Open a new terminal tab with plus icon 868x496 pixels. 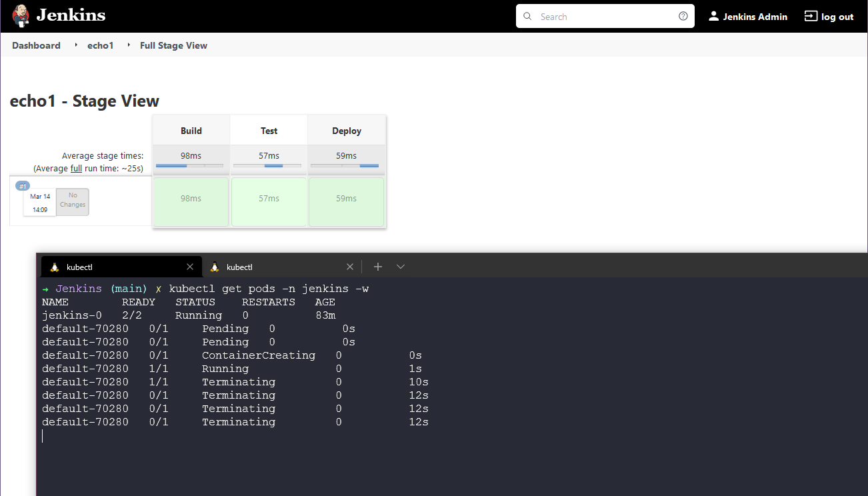click(378, 267)
